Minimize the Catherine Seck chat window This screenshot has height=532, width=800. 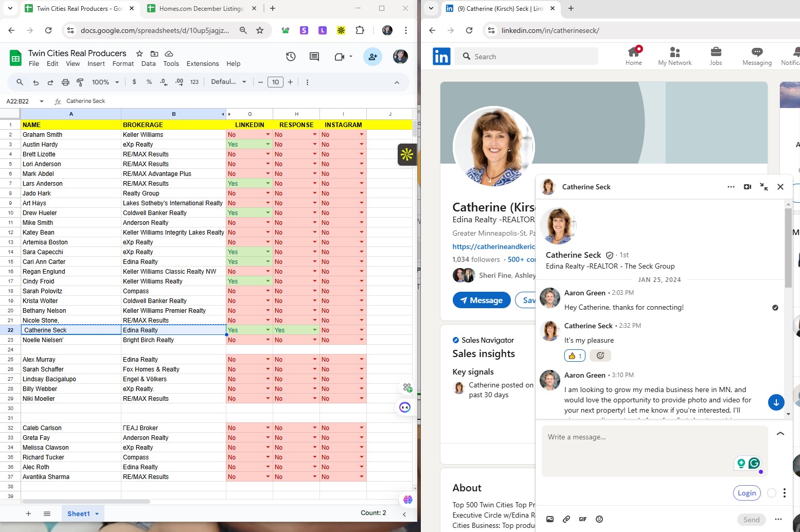pyautogui.click(x=764, y=187)
